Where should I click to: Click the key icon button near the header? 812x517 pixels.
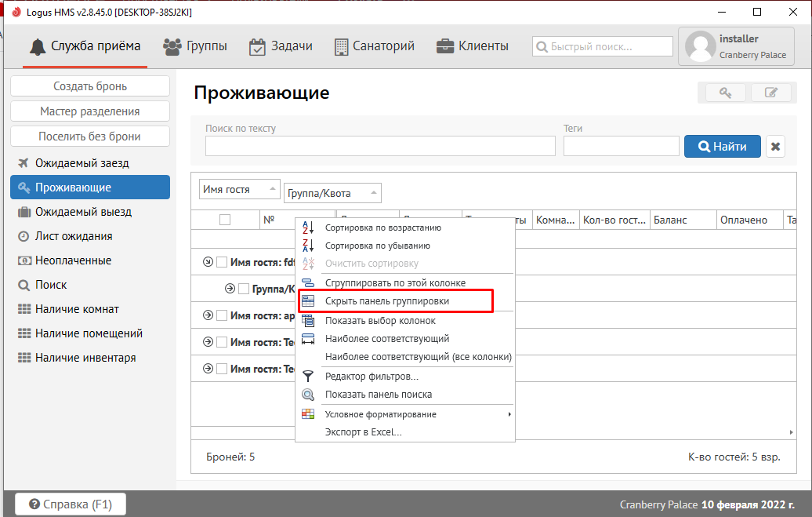[721, 93]
